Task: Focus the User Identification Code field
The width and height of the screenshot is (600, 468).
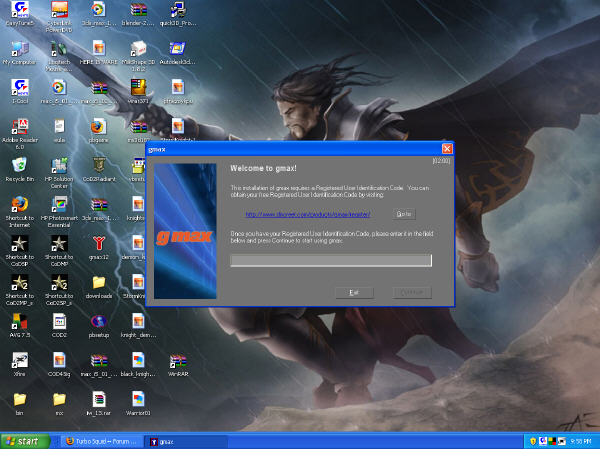Action: 331,261
